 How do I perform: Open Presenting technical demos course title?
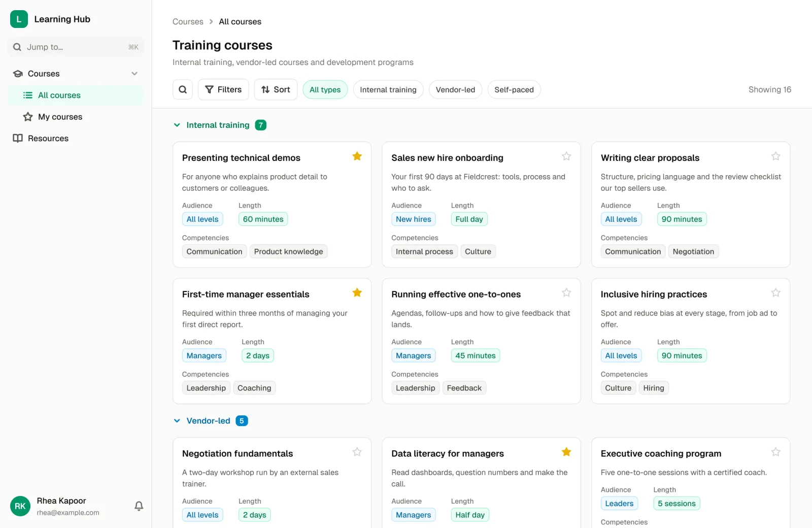241,158
